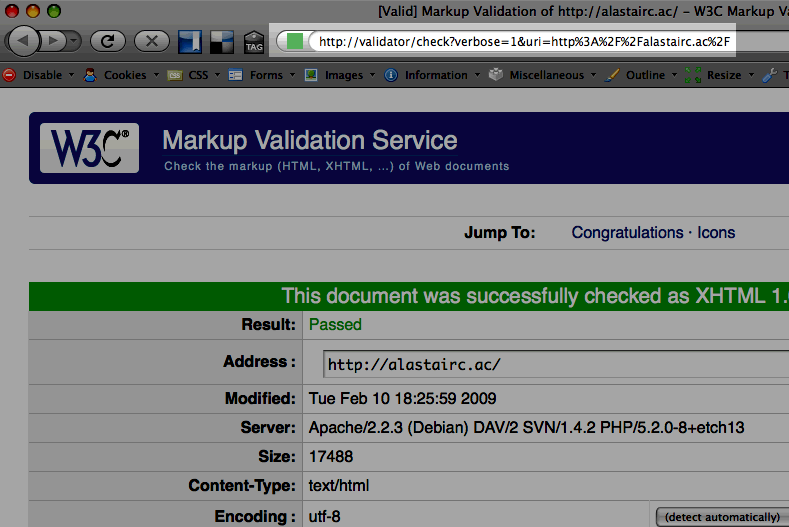Jump to the Icons section

tap(716, 233)
